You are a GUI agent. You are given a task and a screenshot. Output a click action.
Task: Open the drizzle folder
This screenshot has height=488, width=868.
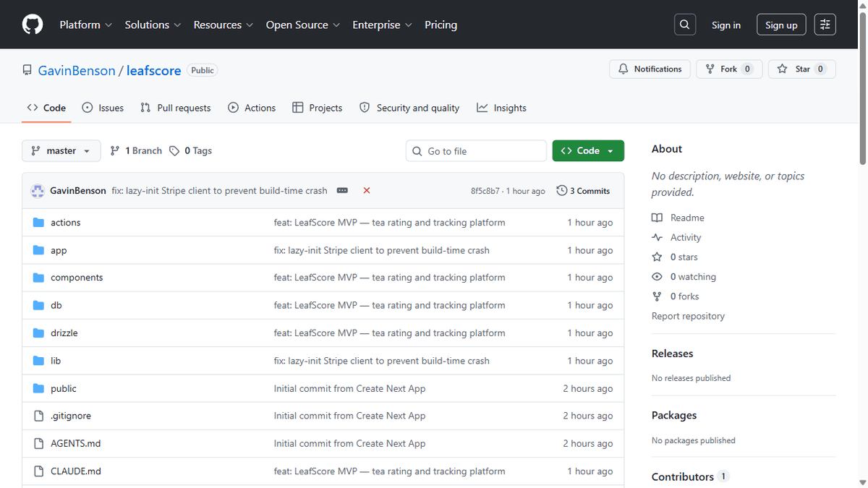[64, 333]
